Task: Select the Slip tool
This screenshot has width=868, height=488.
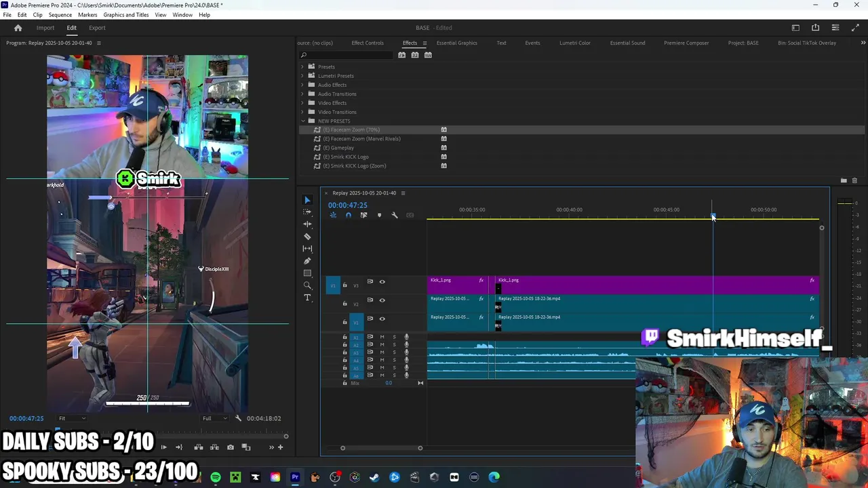Action: click(x=307, y=249)
